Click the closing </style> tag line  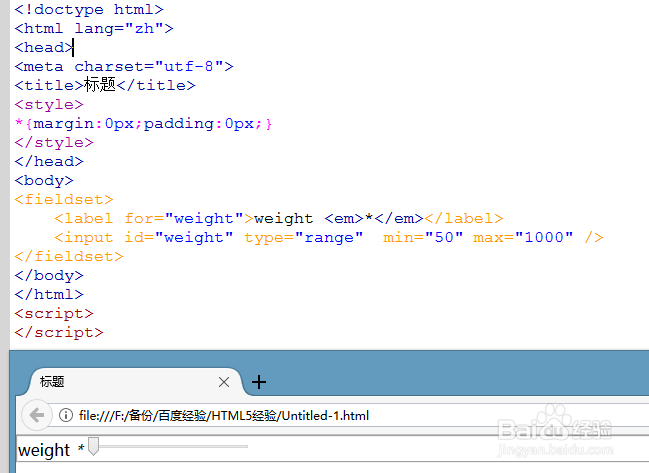[54, 142]
